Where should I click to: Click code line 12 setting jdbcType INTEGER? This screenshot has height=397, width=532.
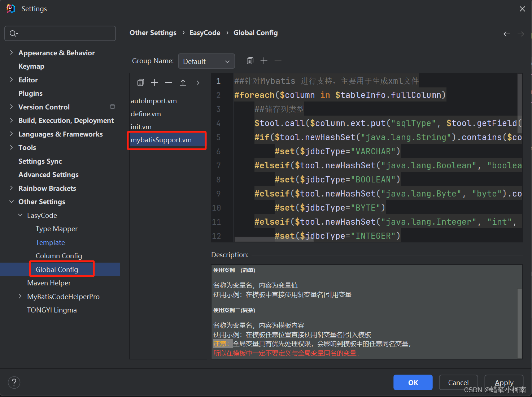[x=337, y=236]
